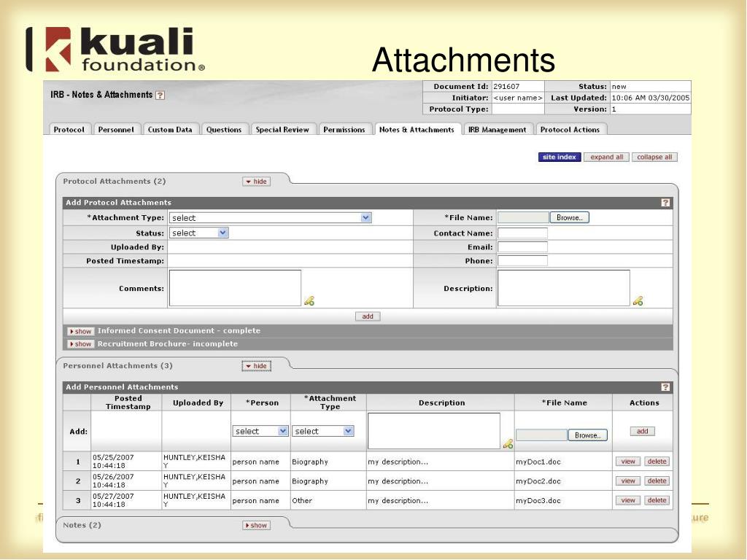Click protocol File Name field beside Browse
The height and width of the screenshot is (560, 747).
(x=524, y=217)
